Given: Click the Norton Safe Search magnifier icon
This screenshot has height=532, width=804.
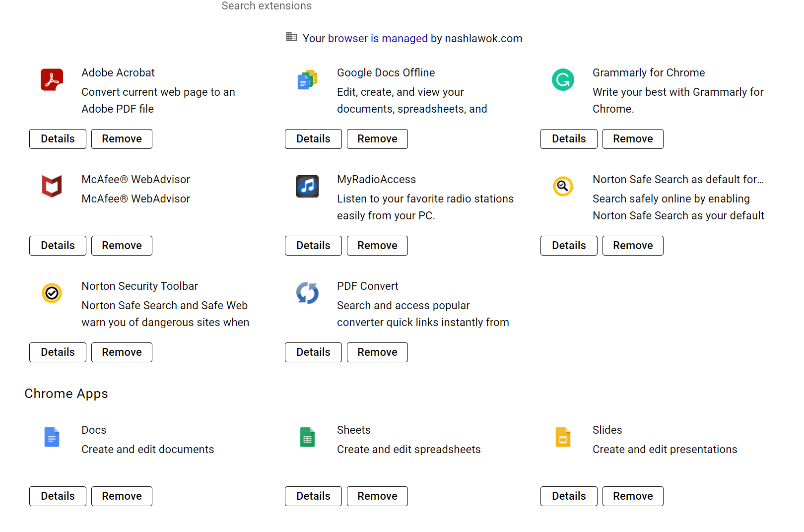Looking at the screenshot, I should click(563, 187).
